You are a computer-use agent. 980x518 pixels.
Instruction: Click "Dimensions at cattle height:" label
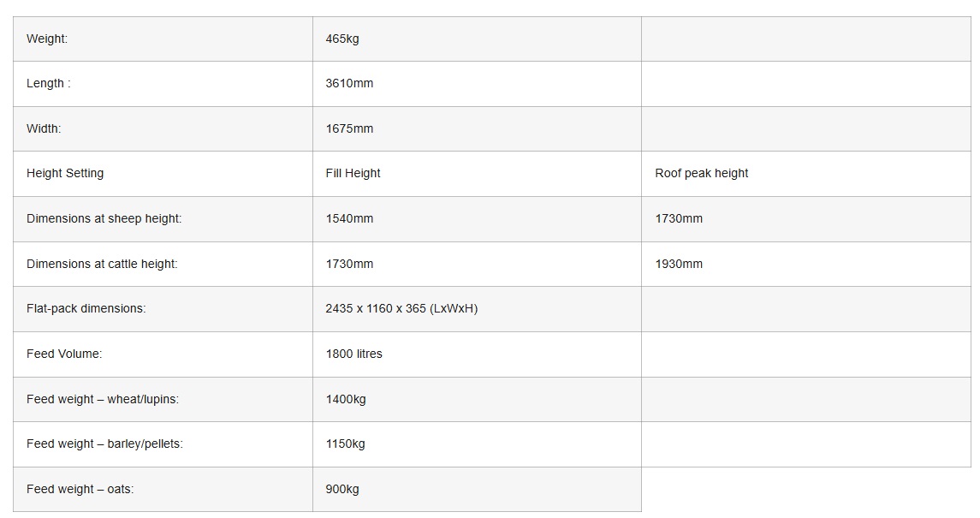102,264
